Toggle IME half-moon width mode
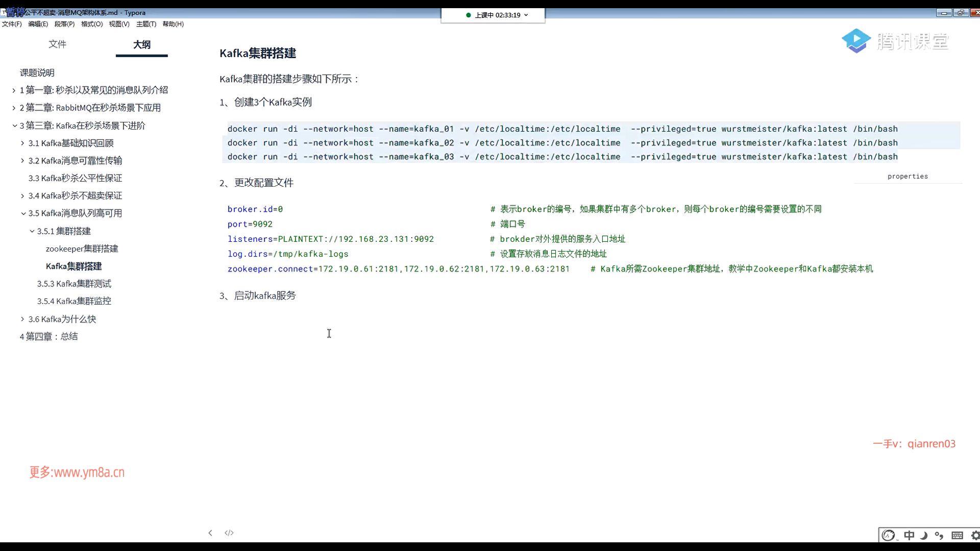Viewport: 980px width, 551px height. (x=924, y=535)
